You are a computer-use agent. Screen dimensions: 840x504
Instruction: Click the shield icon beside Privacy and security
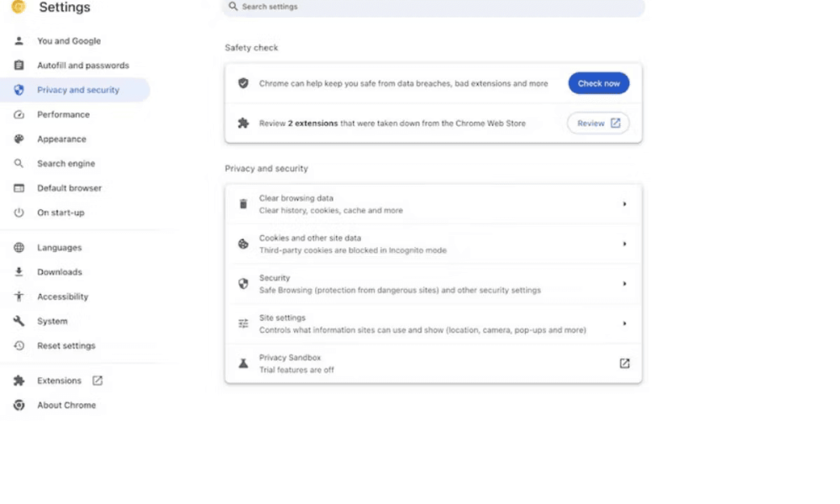pos(18,90)
